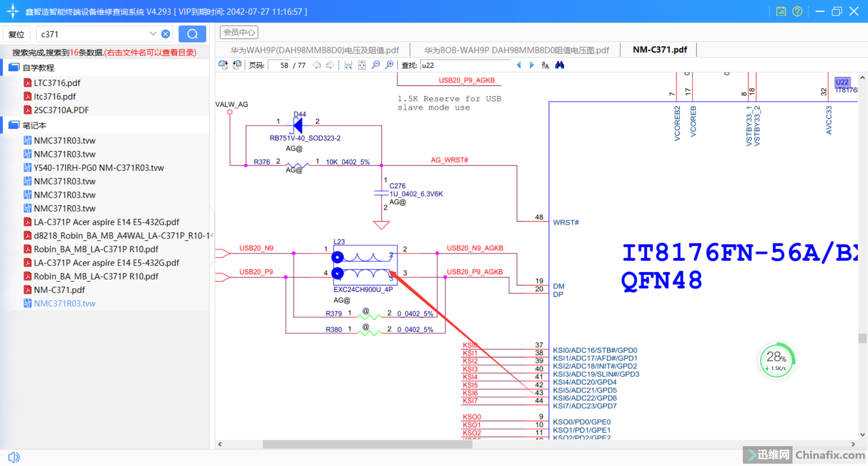
Task: Jump to next search match arrow
Action: (532, 65)
